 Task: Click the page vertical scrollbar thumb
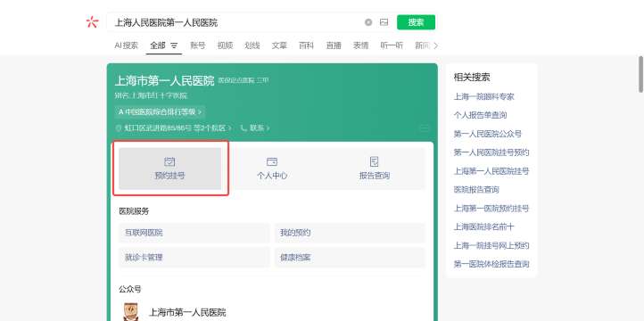click(640, 74)
